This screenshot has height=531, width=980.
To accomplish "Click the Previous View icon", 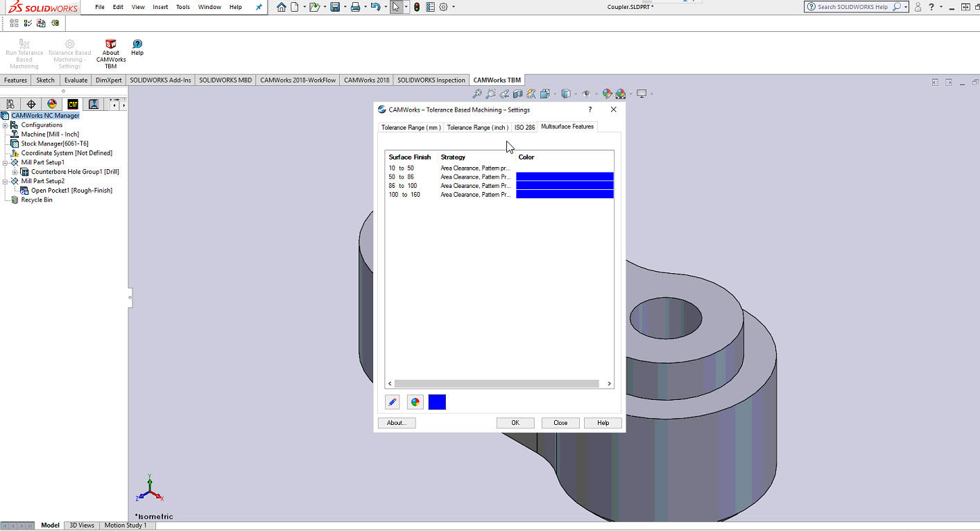I will pyautogui.click(x=504, y=94).
